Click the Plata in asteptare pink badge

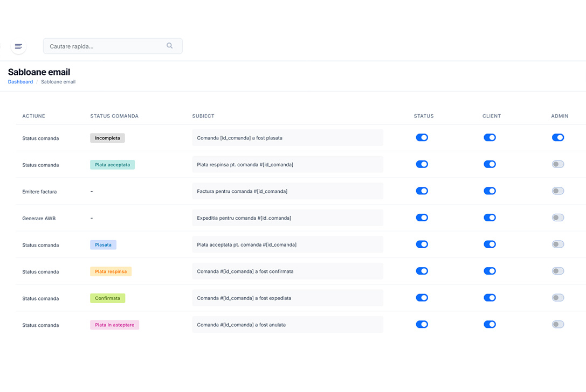pos(114,325)
